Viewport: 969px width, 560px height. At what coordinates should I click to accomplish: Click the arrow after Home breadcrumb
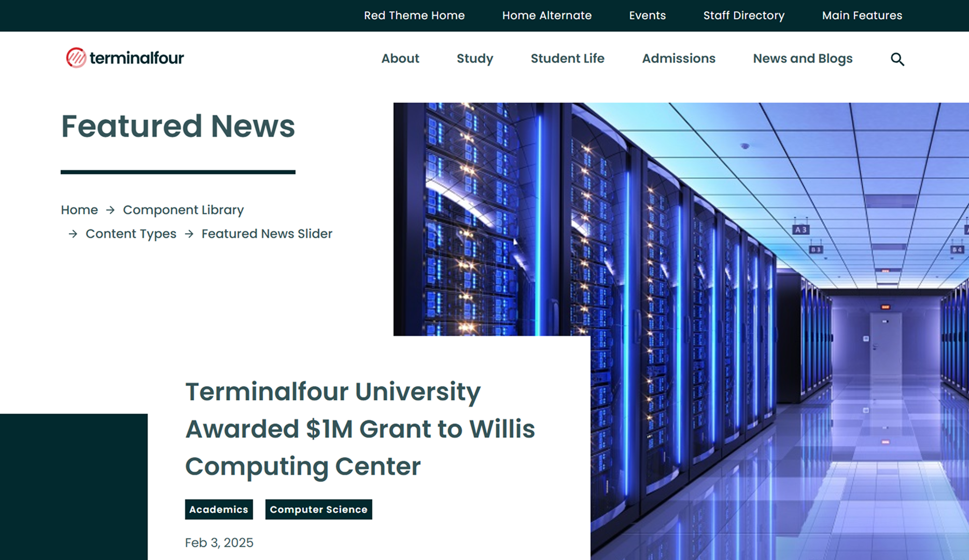point(110,210)
